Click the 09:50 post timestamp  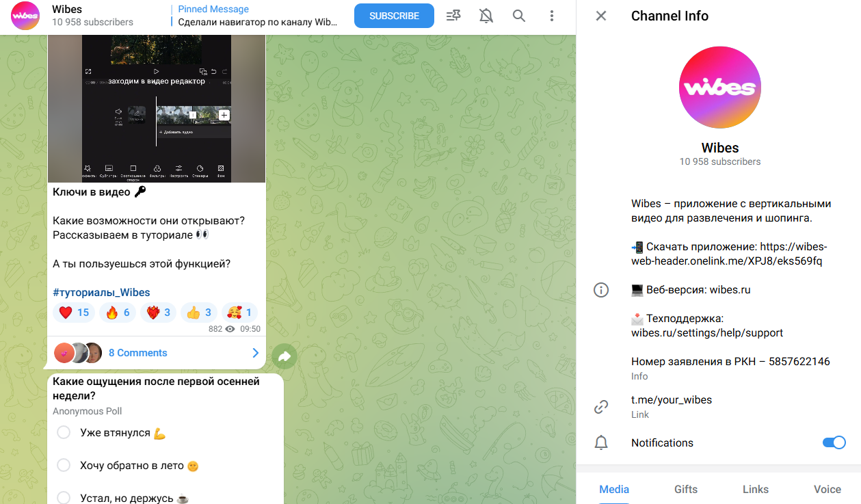pyautogui.click(x=250, y=329)
